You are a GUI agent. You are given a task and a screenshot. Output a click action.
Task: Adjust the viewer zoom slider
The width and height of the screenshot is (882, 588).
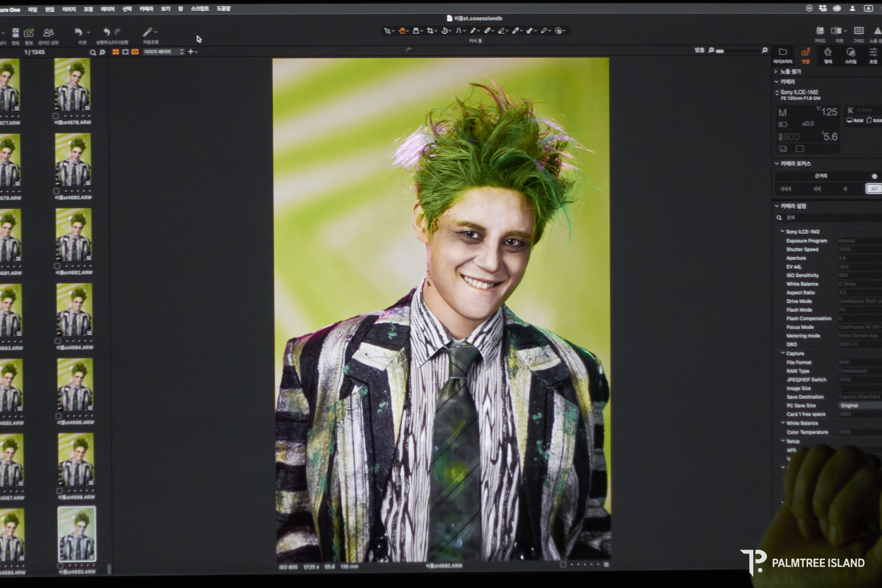(x=720, y=51)
